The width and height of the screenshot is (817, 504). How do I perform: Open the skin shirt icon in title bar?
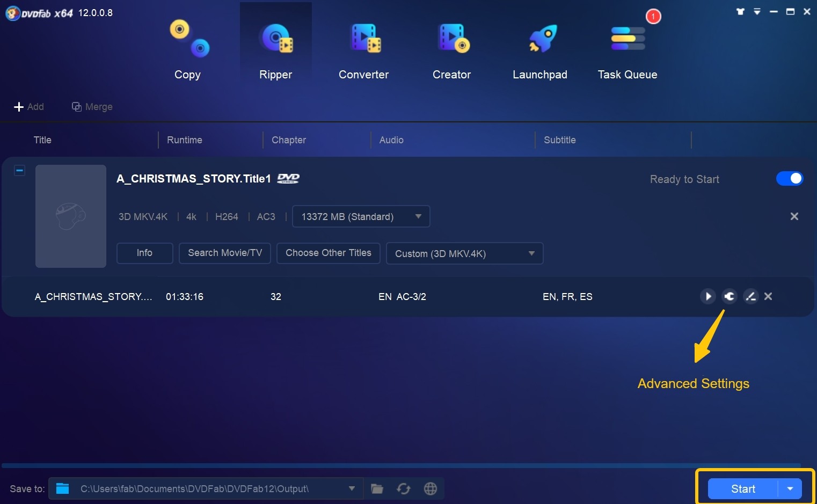click(x=740, y=11)
